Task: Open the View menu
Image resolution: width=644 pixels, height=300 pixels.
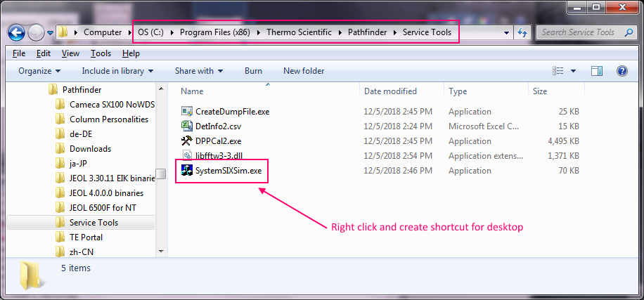Action: (x=70, y=53)
